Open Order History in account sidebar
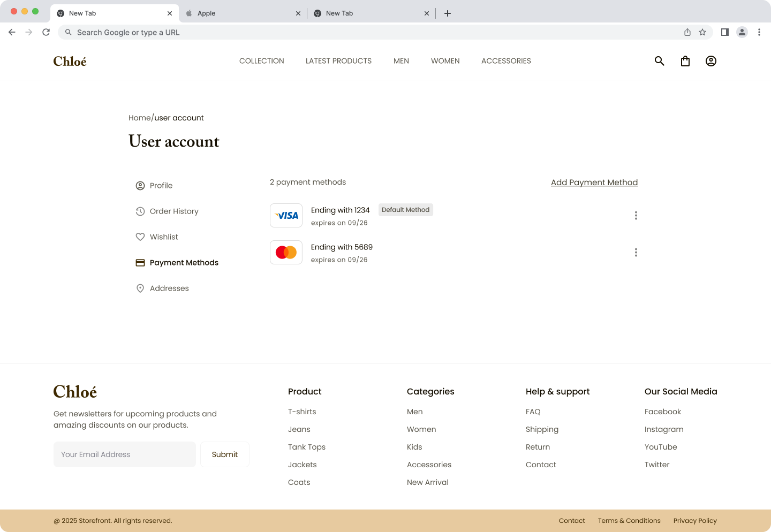The height and width of the screenshot is (532, 771). point(174,211)
